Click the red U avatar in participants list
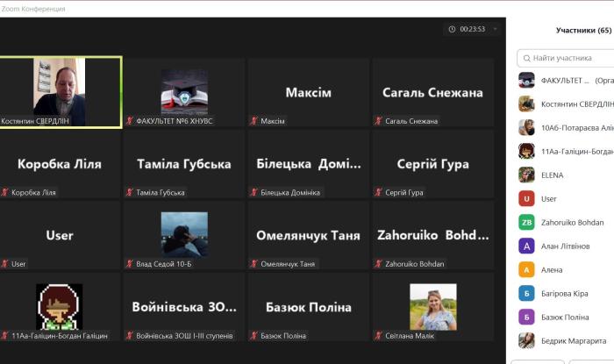The image size is (614, 364). pos(526,198)
